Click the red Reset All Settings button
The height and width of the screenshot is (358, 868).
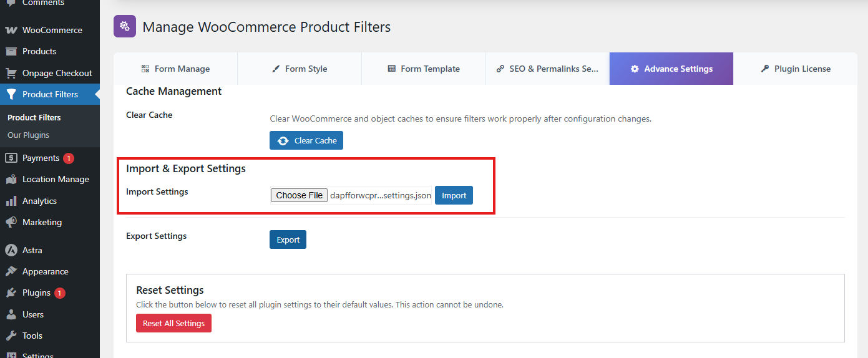tap(174, 323)
